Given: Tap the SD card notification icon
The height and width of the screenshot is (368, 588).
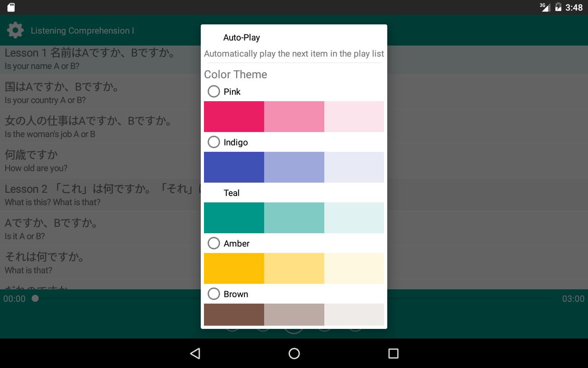Looking at the screenshot, I should 11,7.
